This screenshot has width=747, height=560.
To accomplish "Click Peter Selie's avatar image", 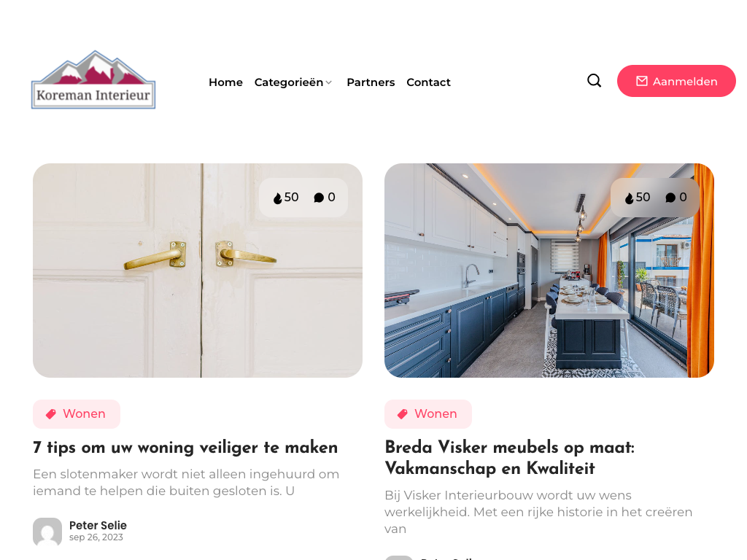I will point(47,532).
